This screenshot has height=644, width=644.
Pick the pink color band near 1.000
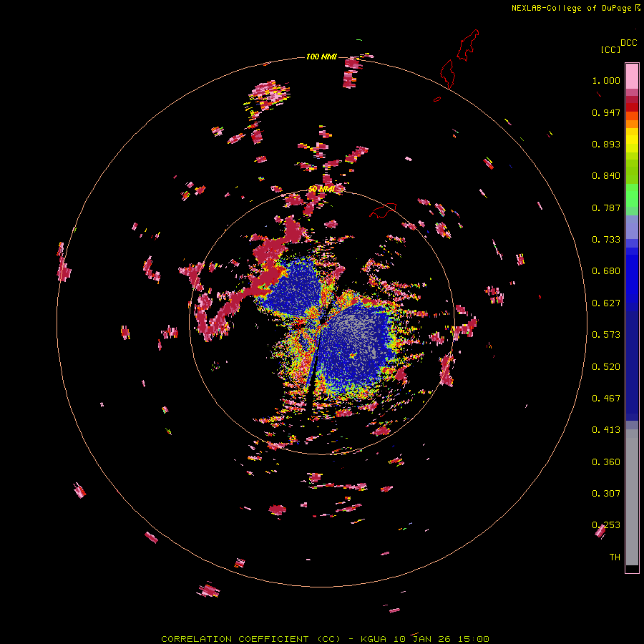click(x=632, y=77)
